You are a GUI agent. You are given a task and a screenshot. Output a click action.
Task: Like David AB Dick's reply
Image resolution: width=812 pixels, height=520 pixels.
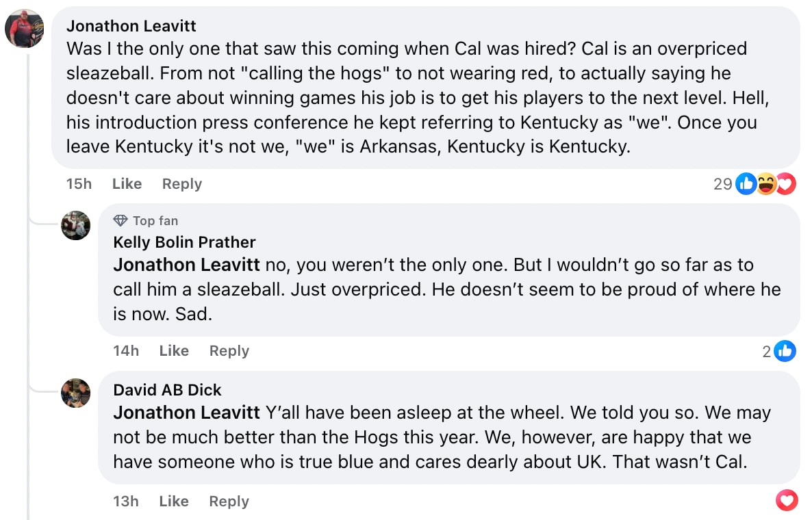(174, 501)
